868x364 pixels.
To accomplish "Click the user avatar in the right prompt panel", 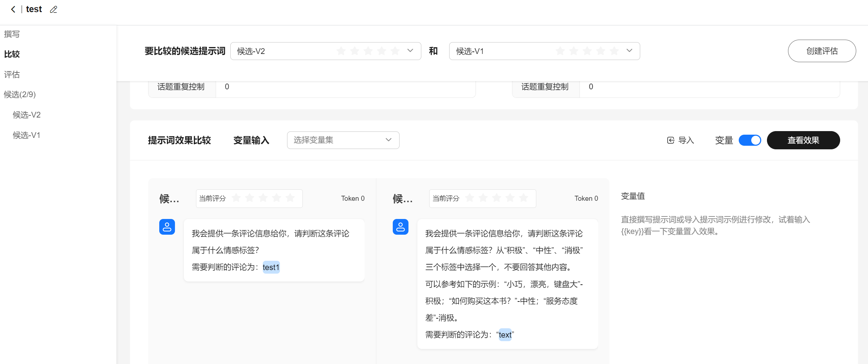I will click(x=400, y=227).
